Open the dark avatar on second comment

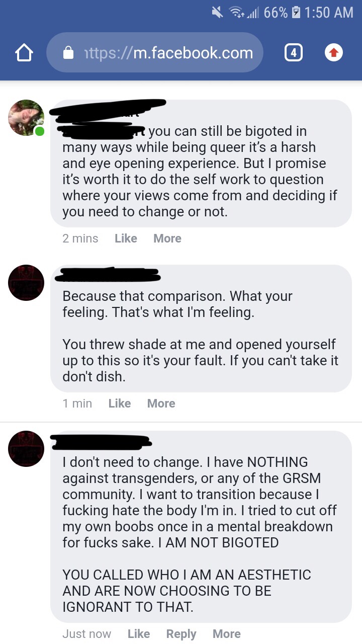[x=26, y=283]
